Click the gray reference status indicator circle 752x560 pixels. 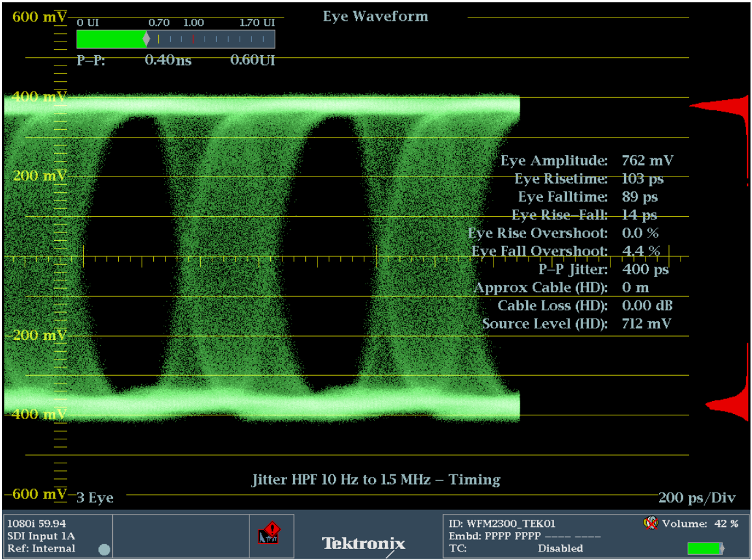pos(104,550)
